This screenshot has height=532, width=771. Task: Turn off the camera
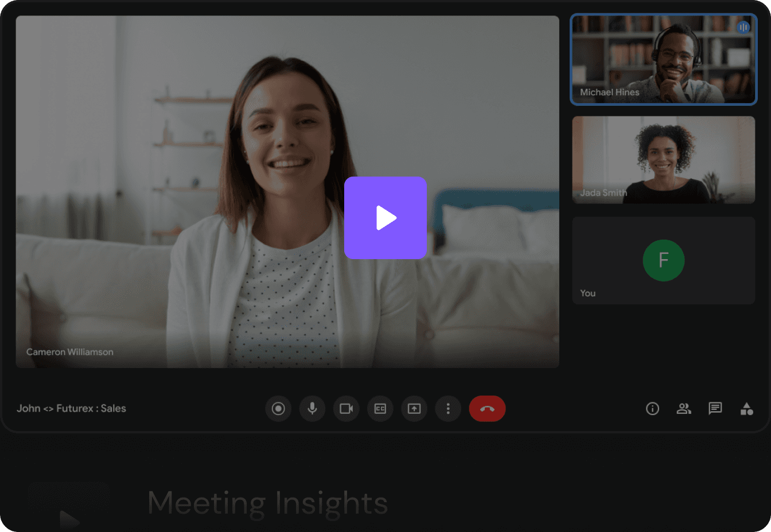[x=346, y=409]
